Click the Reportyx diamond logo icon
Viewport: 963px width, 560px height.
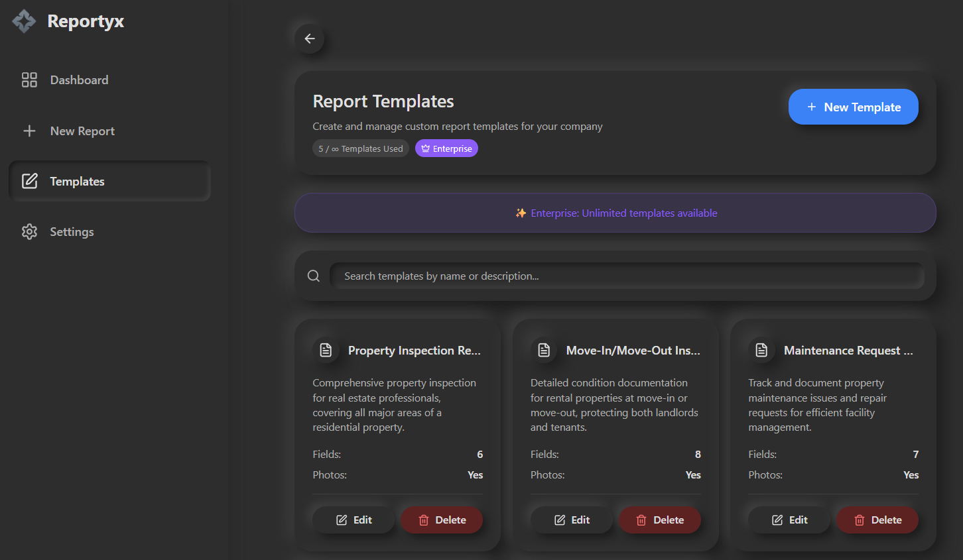coord(23,21)
